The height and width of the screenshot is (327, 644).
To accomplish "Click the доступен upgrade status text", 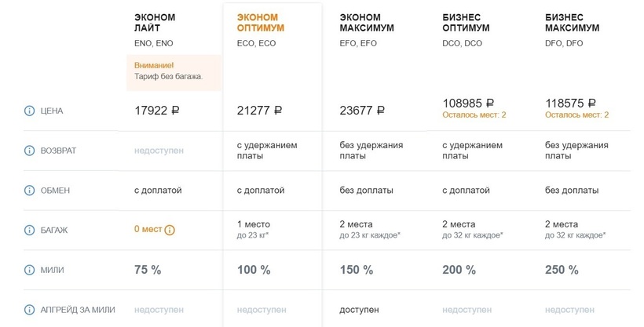I will [359, 310].
